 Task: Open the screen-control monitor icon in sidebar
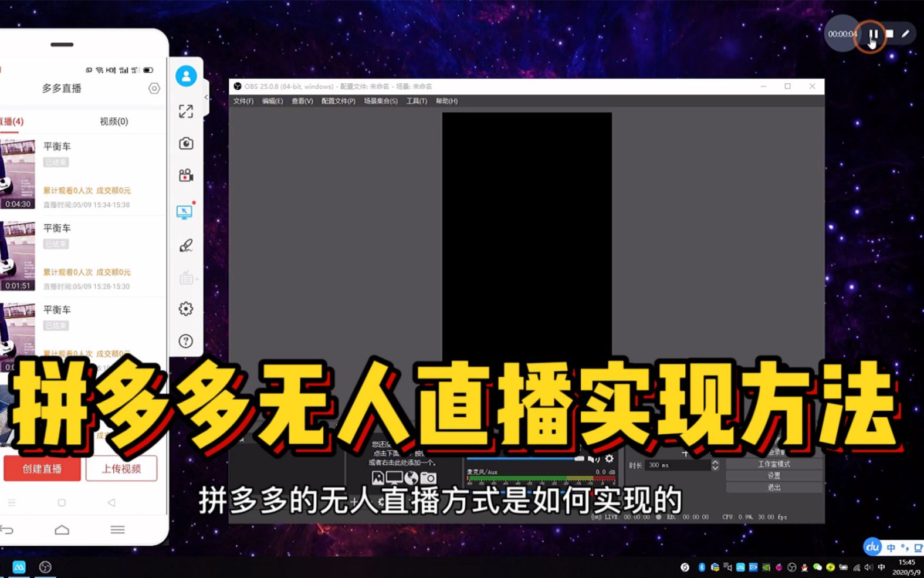pyautogui.click(x=185, y=212)
